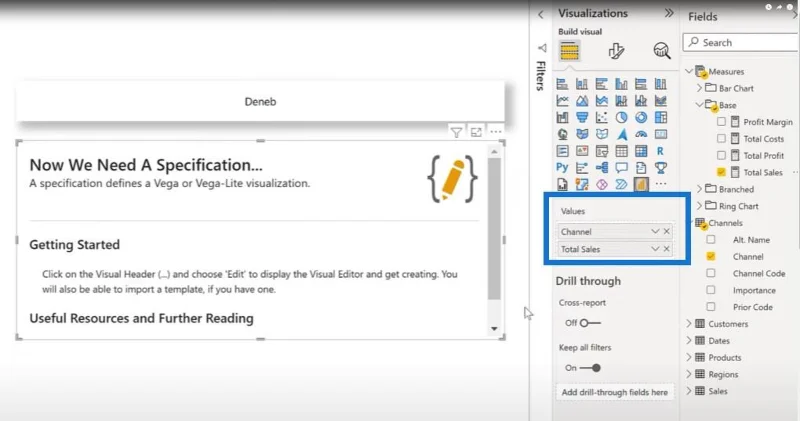Expand the Ring Chart folder

click(x=699, y=206)
